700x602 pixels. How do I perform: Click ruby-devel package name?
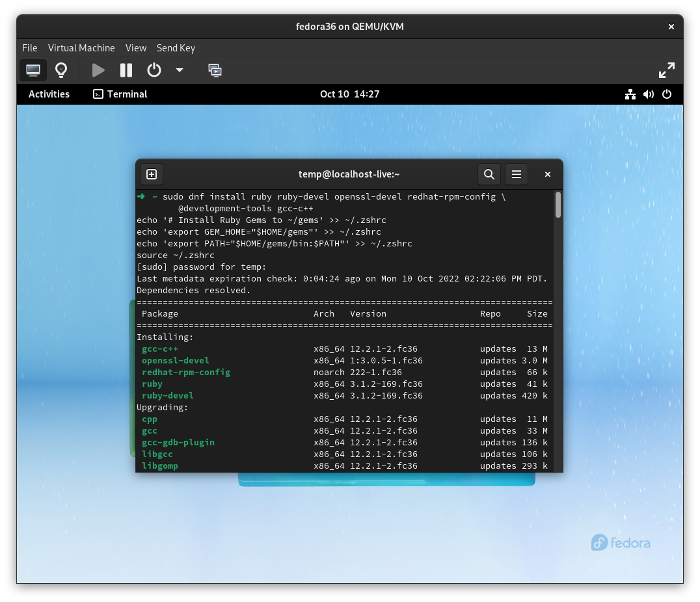click(167, 395)
